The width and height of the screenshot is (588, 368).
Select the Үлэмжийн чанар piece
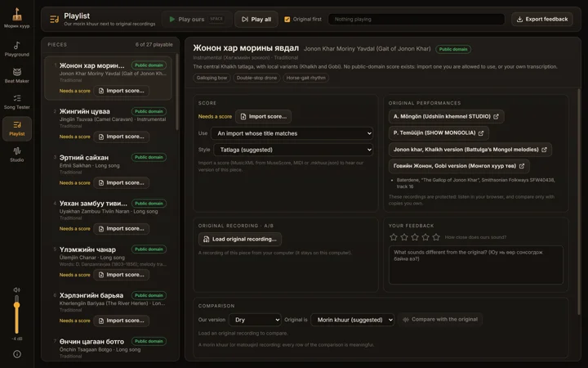click(108, 263)
